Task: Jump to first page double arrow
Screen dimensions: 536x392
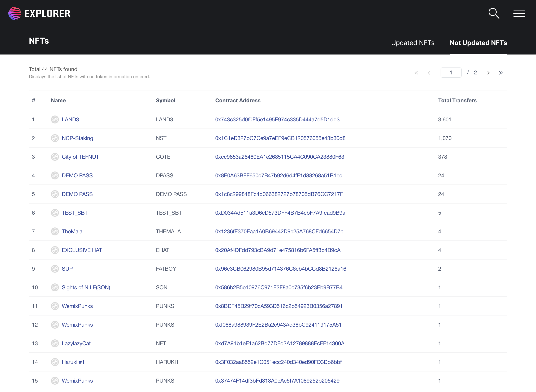Action: [416, 73]
